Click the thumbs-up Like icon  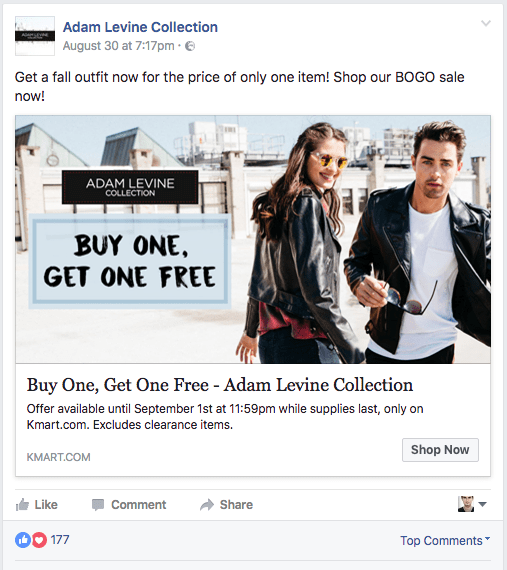tap(22, 505)
